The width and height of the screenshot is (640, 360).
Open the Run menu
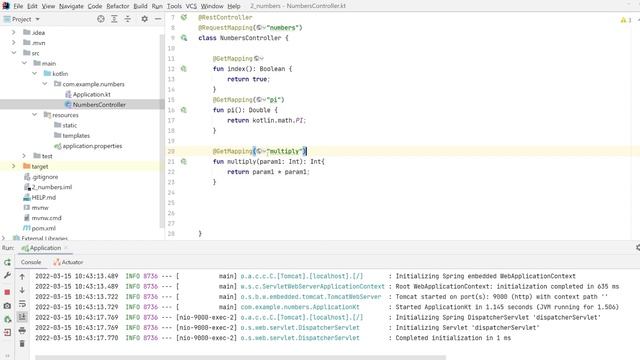click(x=157, y=6)
